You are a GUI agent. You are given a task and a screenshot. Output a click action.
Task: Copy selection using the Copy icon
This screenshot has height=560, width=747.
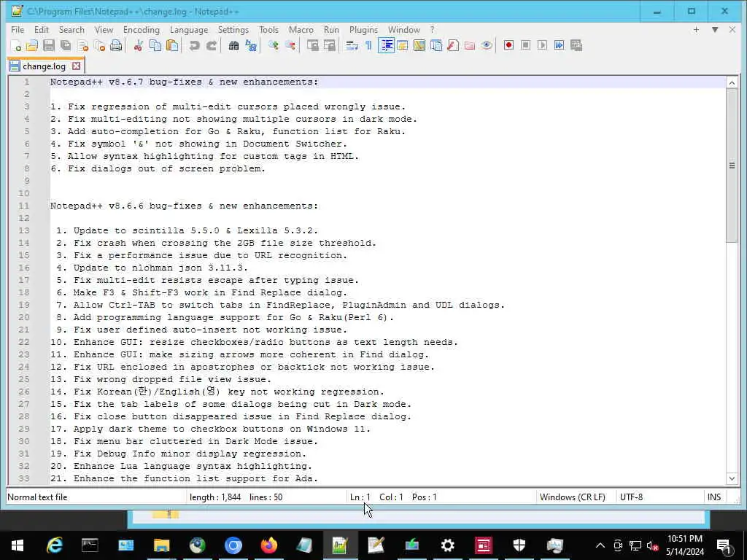coord(155,46)
